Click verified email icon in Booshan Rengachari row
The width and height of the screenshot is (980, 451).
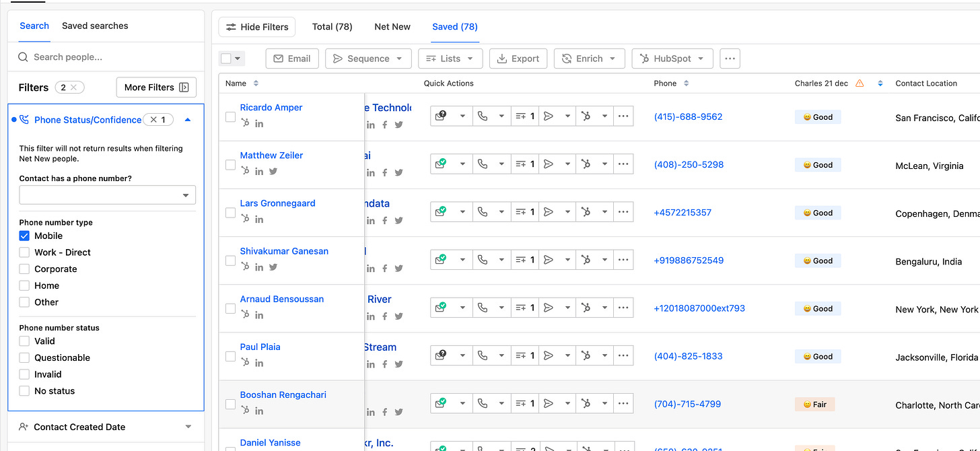click(x=442, y=403)
